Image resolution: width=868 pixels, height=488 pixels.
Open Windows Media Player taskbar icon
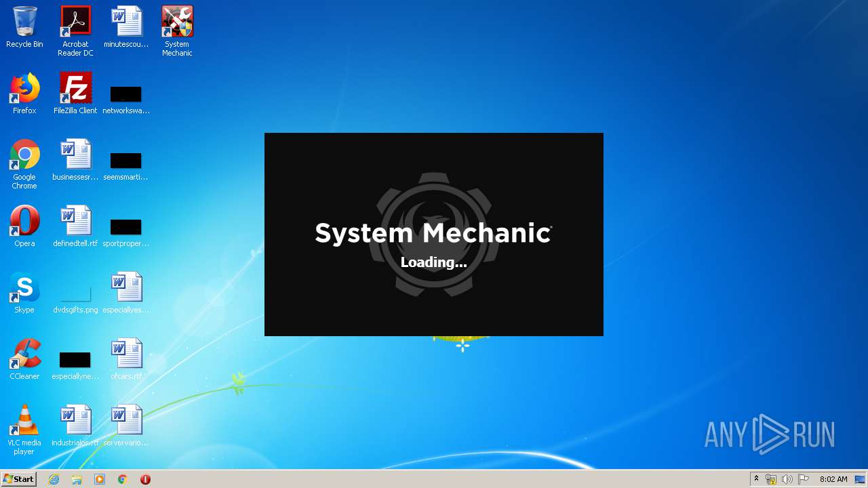tap(100, 479)
